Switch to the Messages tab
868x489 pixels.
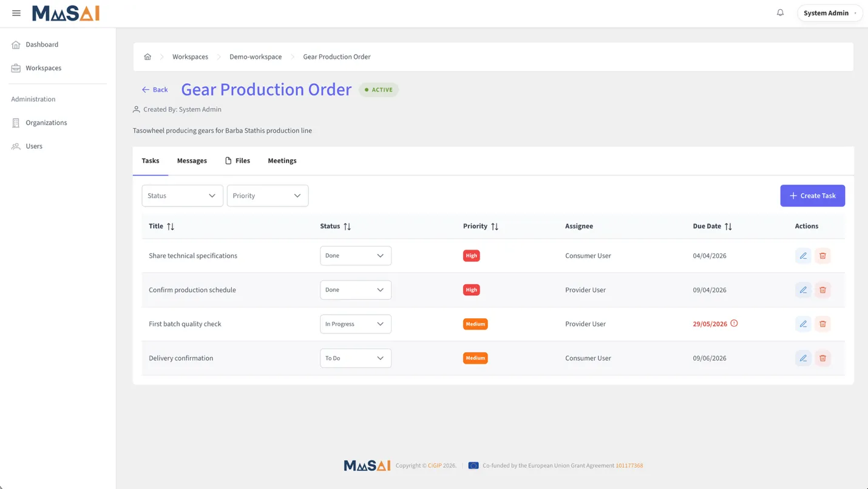coord(192,161)
